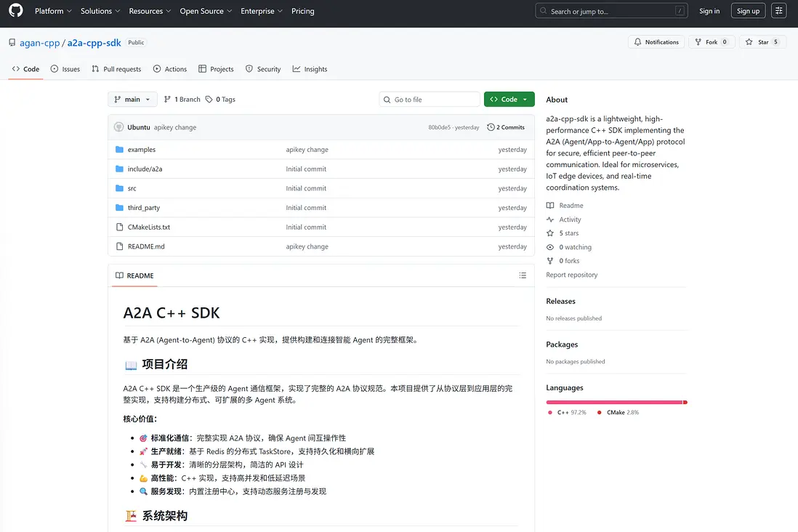Click the eye icon beside 0 watching
The width and height of the screenshot is (798, 532).
pos(550,247)
